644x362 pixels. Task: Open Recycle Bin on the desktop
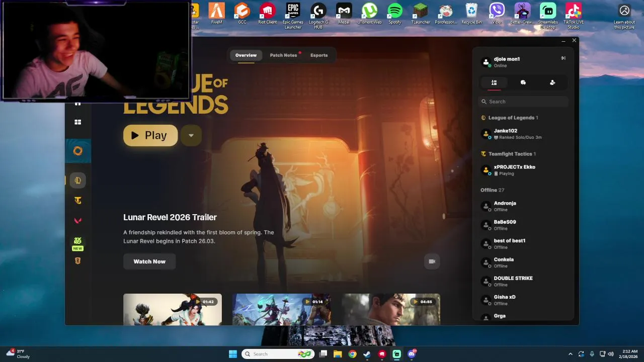pos(471,14)
